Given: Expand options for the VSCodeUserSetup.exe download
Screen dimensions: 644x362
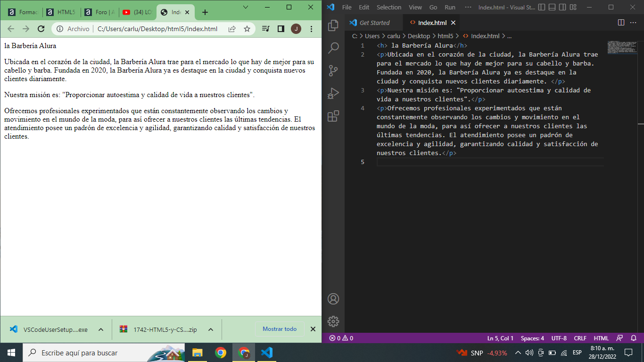Looking at the screenshot, I should click(x=100, y=329).
